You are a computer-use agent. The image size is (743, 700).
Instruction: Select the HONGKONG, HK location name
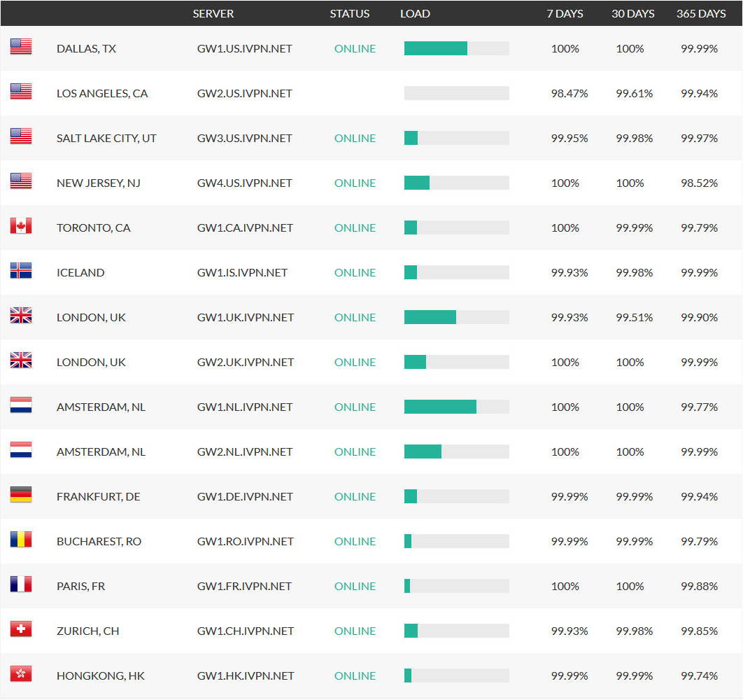pyautogui.click(x=101, y=675)
